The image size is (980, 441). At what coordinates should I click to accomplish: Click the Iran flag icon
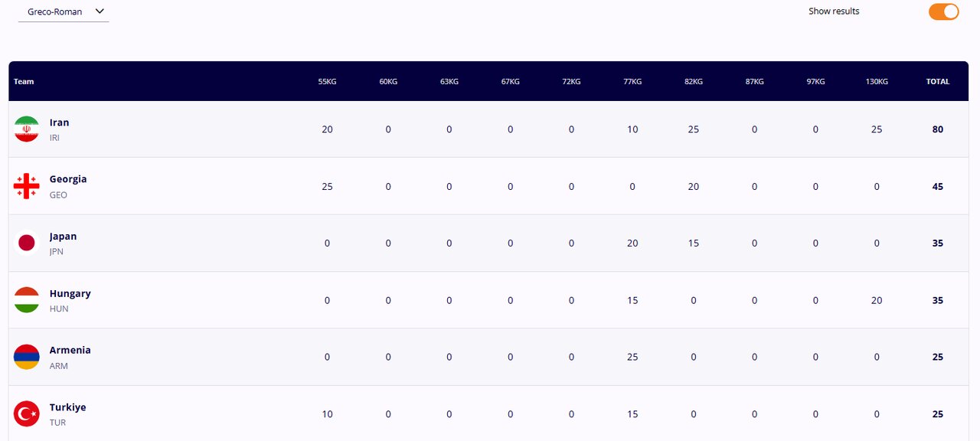[27, 129]
